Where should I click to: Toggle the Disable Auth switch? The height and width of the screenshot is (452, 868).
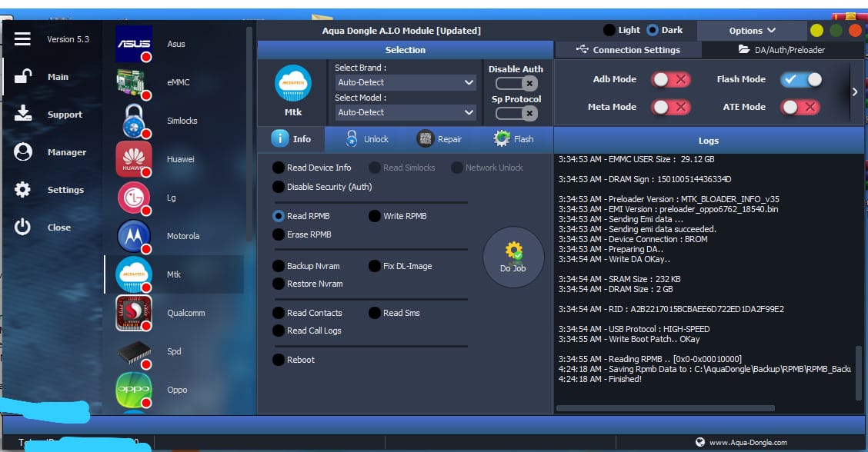[516, 84]
